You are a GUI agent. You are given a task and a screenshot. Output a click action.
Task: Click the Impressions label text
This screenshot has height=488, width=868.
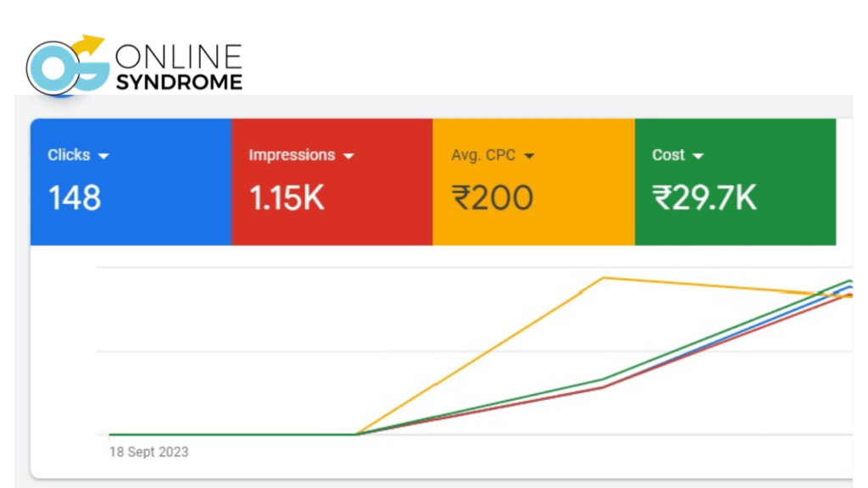tap(292, 155)
